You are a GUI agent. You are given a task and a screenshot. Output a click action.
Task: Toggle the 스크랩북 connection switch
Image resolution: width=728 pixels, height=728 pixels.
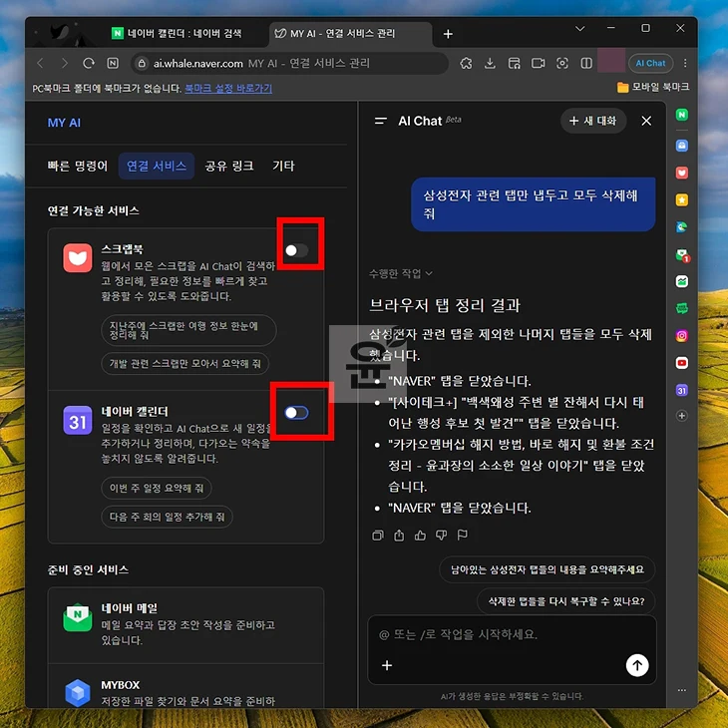pos(296,250)
